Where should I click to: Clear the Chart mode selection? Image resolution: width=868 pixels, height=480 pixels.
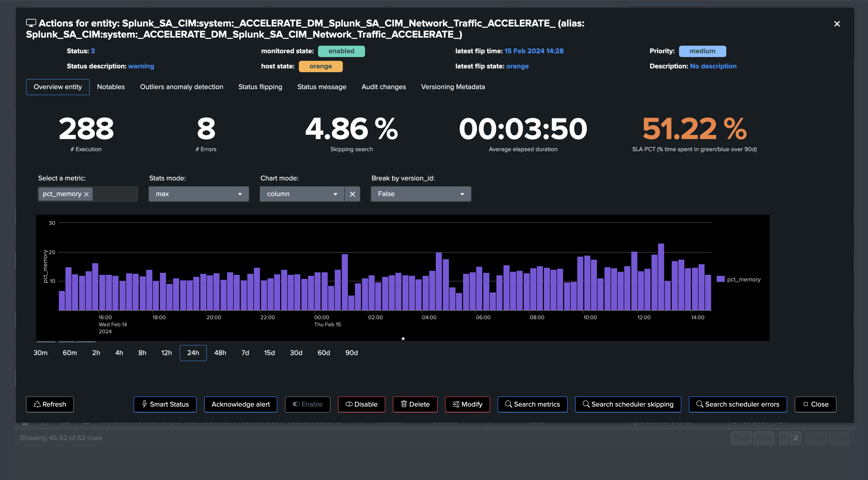[352, 194]
